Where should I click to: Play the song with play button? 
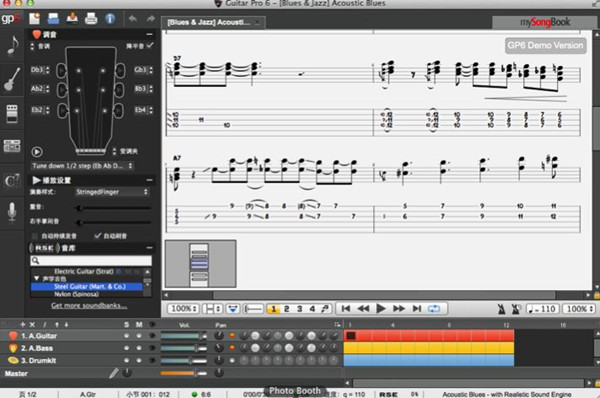point(381,308)
